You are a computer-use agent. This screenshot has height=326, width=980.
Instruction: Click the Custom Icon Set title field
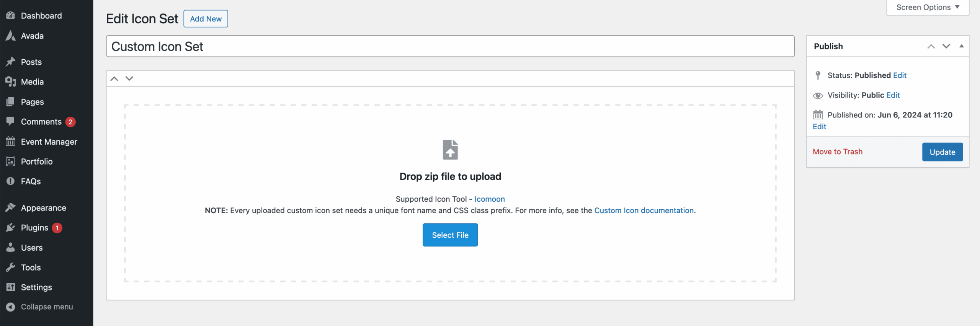tap(450, 46)
